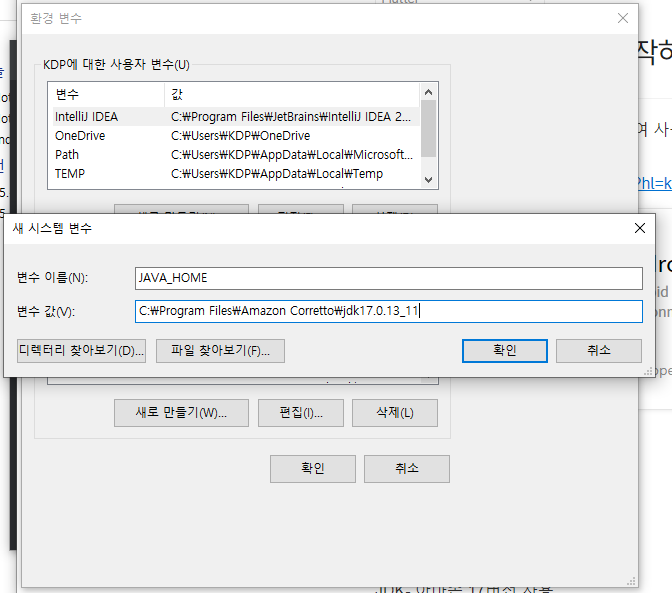Select the TEMP user variable row
The height and width of the screenshot is (593, 672).
coord(236,174)
